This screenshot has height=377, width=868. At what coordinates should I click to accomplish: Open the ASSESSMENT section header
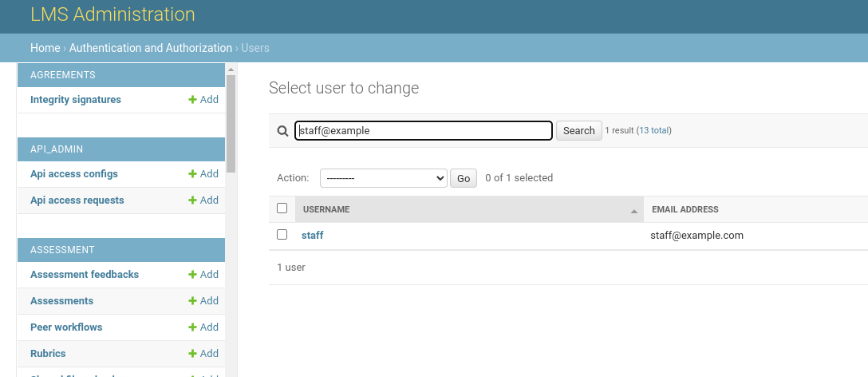point(62,249)
